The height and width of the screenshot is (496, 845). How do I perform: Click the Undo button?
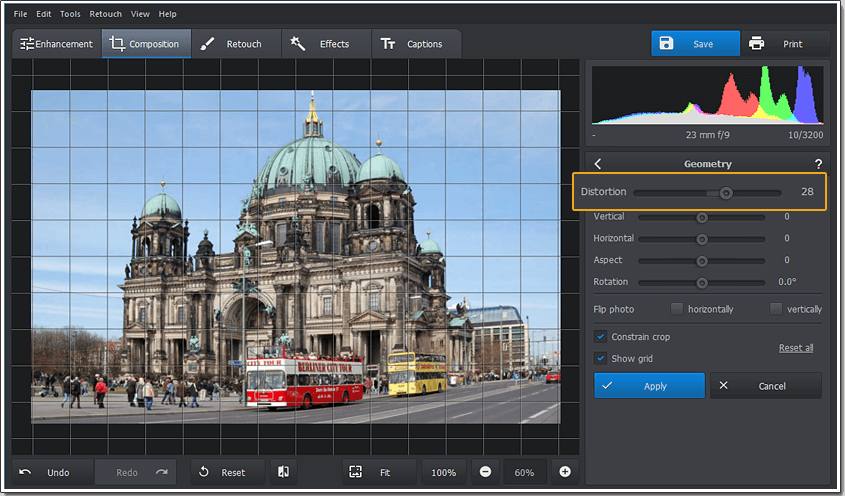[x=52, y=472]
